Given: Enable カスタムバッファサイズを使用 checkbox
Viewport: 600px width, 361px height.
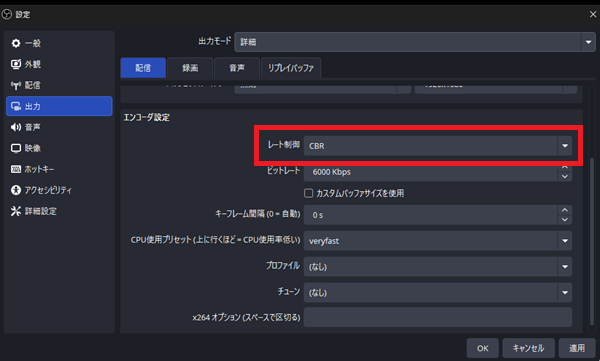Looking at the screenshot, I should [x=308, y=193].
